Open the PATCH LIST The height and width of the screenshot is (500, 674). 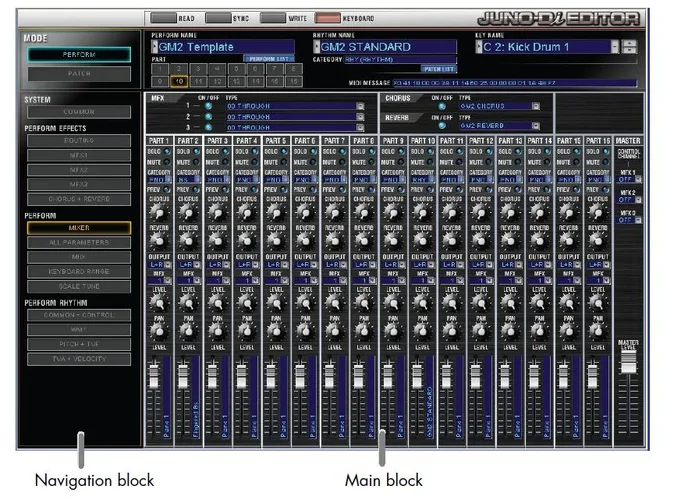(x=438, y=69)
